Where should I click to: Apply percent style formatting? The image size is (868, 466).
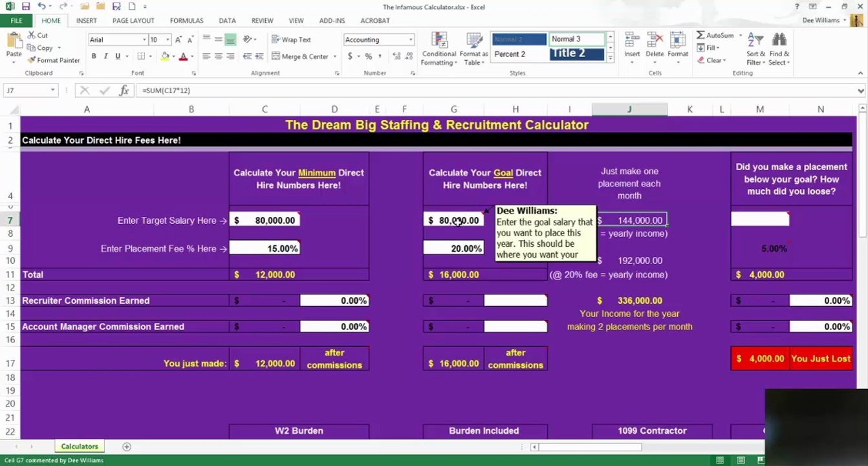point(368,56)
